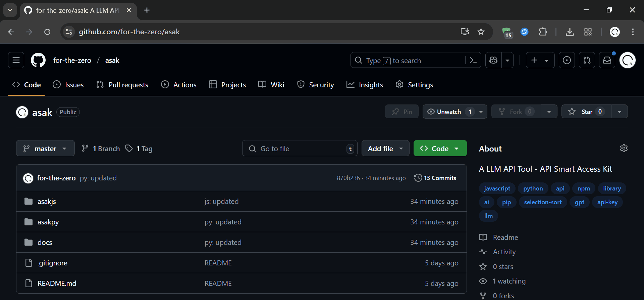
Task: Switch to the Insights tab
Action: 365,85
